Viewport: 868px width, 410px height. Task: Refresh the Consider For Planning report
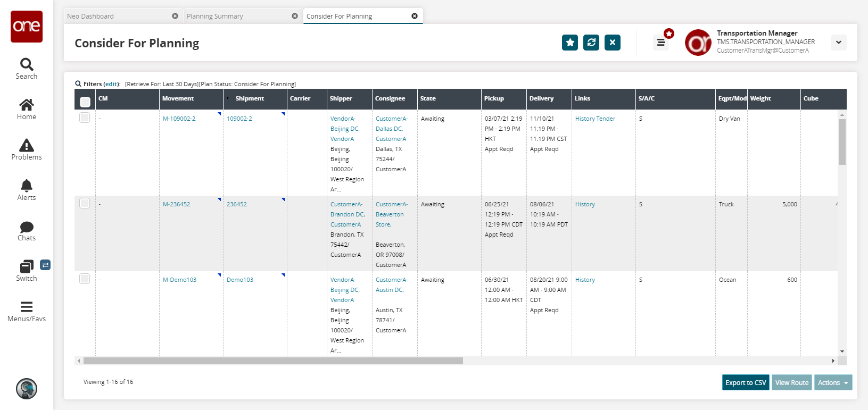tap(591, 43)
